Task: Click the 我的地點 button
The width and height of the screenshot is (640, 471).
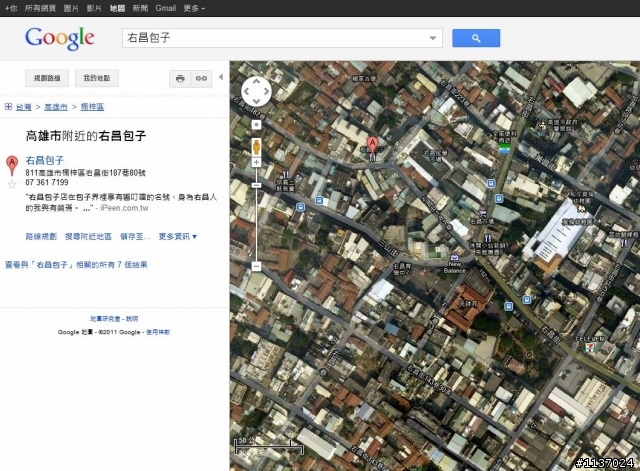Action: [x=97, y=78]
